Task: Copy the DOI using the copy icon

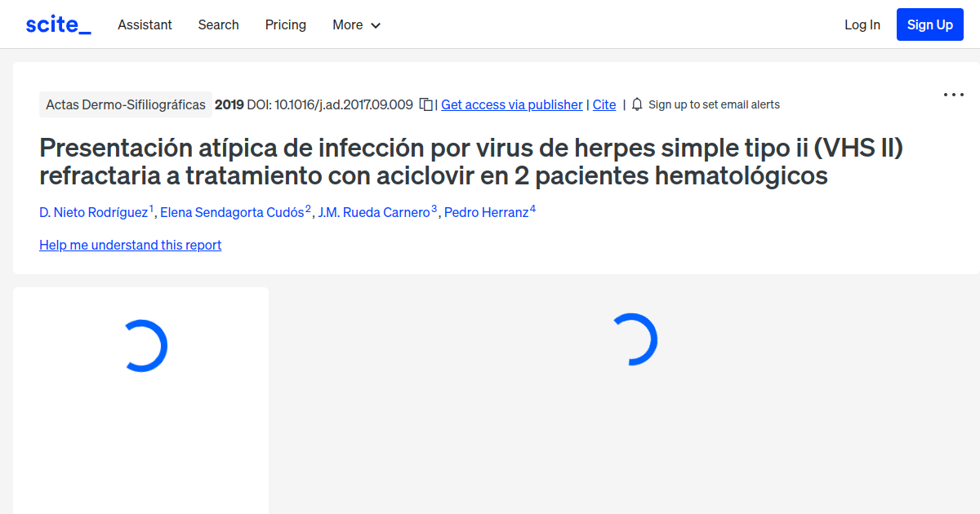Action: (x=425, y=104)
